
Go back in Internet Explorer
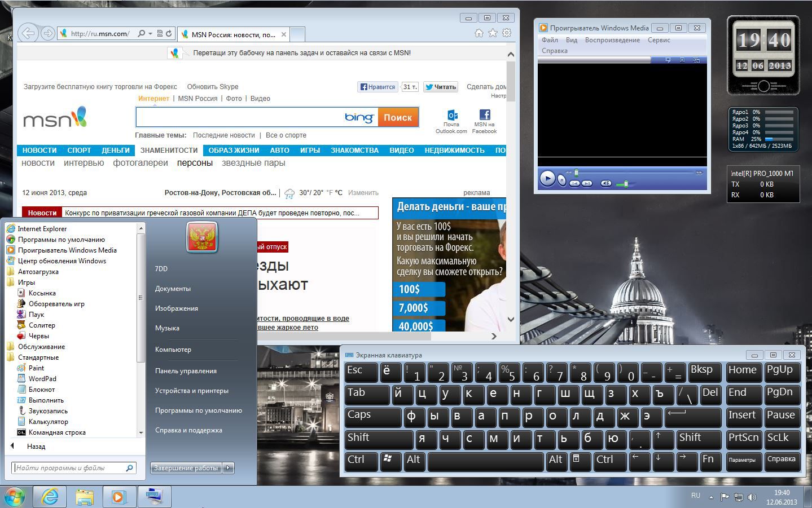[28, 33]
